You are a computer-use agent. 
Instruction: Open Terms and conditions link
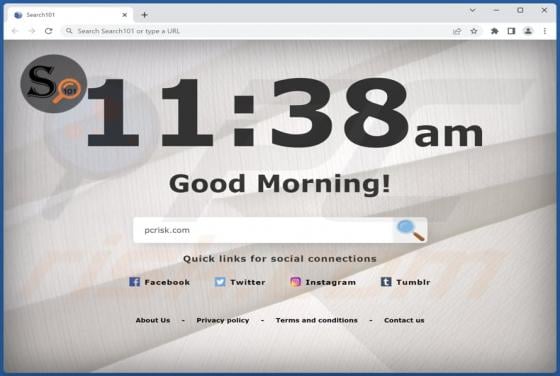(317, 320)
